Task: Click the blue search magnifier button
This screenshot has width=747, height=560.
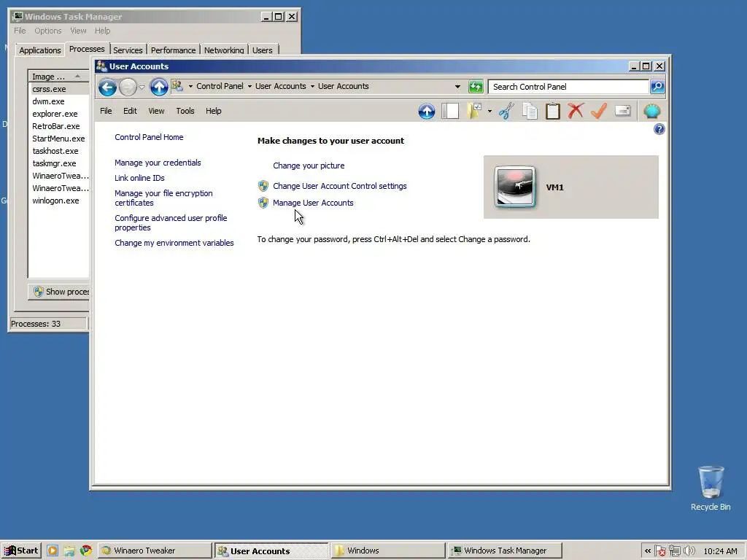Action: [657, 87]
